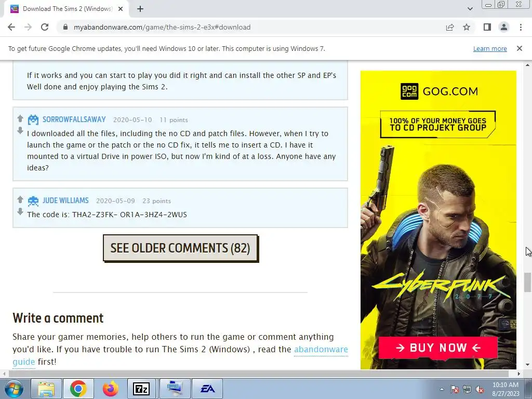
Task: Click the vertical scrollbar thumb
Action: (x=527, y=282)
